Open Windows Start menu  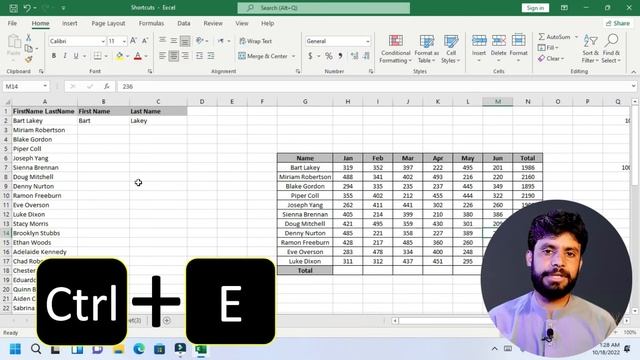pos(15,349)
